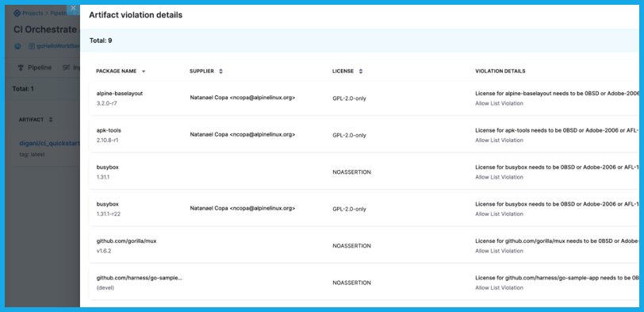The width and height of the screenshot is (644, 312).
Task: Click the Projects breadcrumb icon
Action: point(17,13)
